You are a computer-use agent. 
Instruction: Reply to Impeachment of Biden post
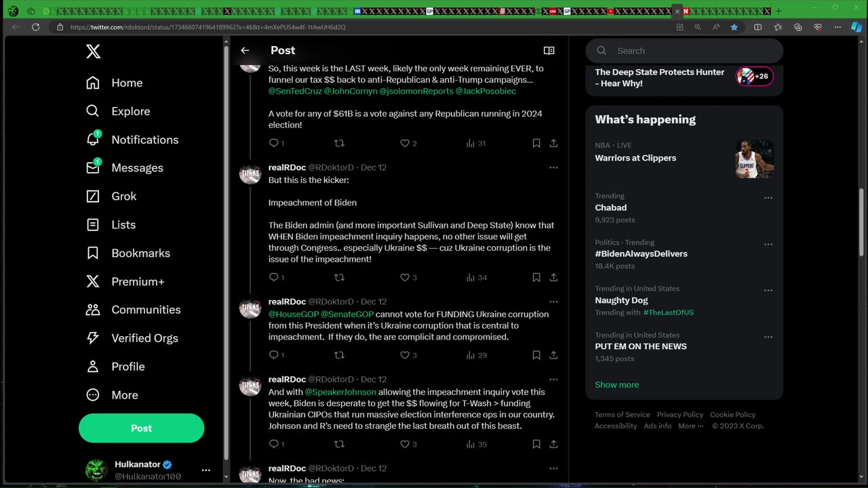(x=274, y=277)
